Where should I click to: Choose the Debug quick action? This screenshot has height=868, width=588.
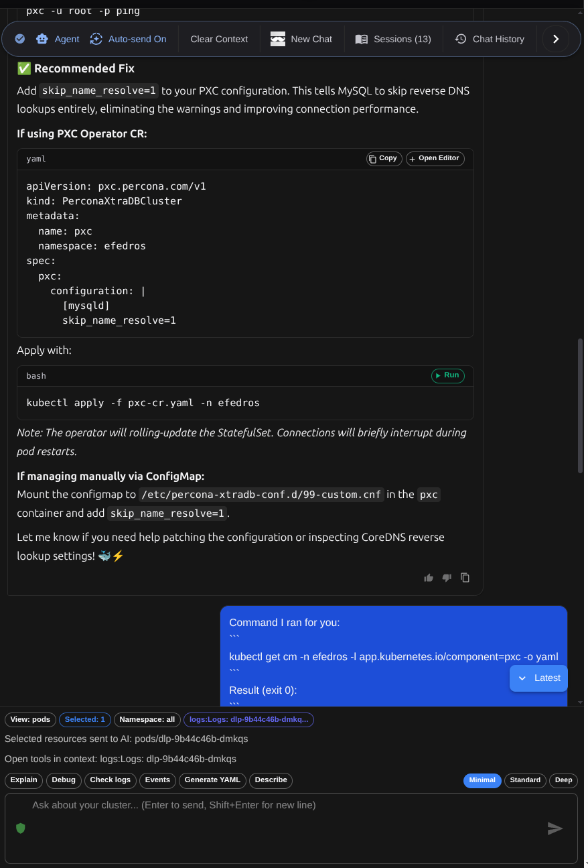click(x=64, y=780)
